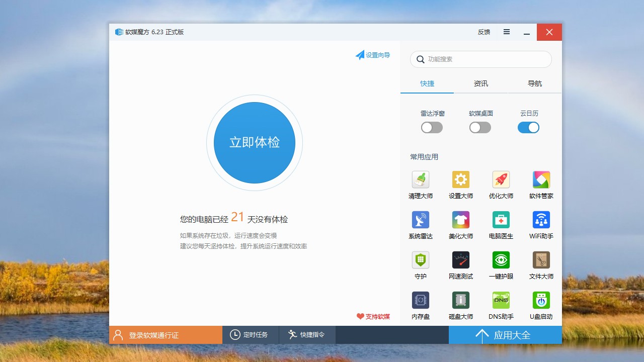Turn on the 软媒桌面 switch
Screen dimensions: 644x362
coord(480,128)
